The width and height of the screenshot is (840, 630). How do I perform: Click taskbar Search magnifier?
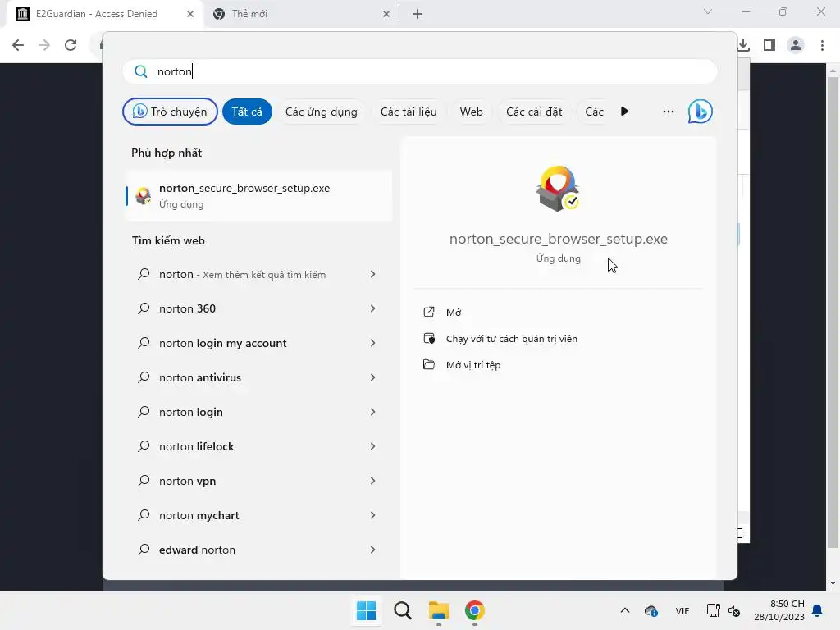coord(402,610)
